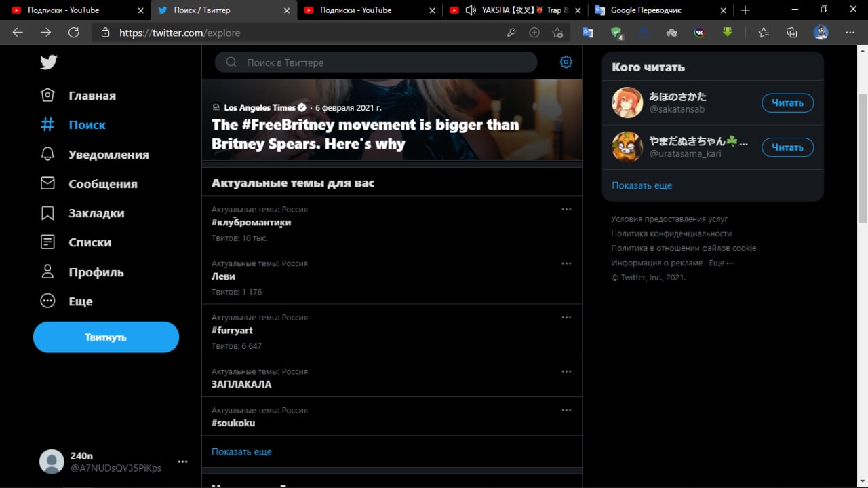Open やまだぬきちゃん profile avatar
The width and height of the screenshot is (868, 488).
coord(627,147)
